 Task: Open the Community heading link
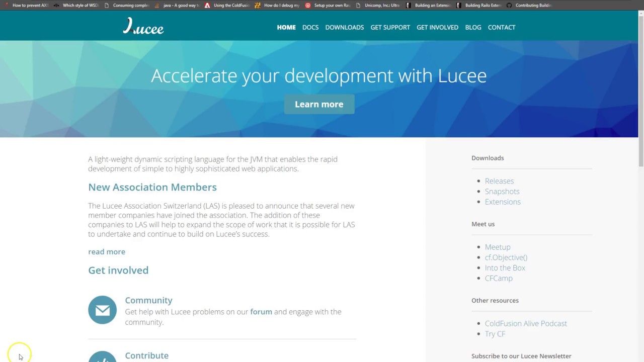point(148,300)
